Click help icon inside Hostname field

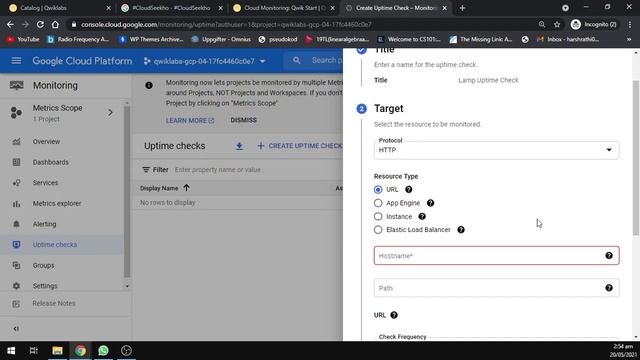609,256
